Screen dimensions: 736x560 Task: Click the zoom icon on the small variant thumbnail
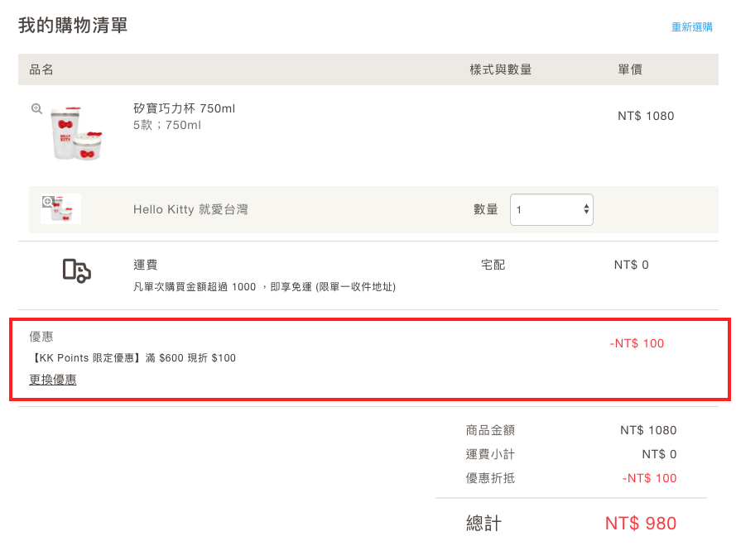48,201
